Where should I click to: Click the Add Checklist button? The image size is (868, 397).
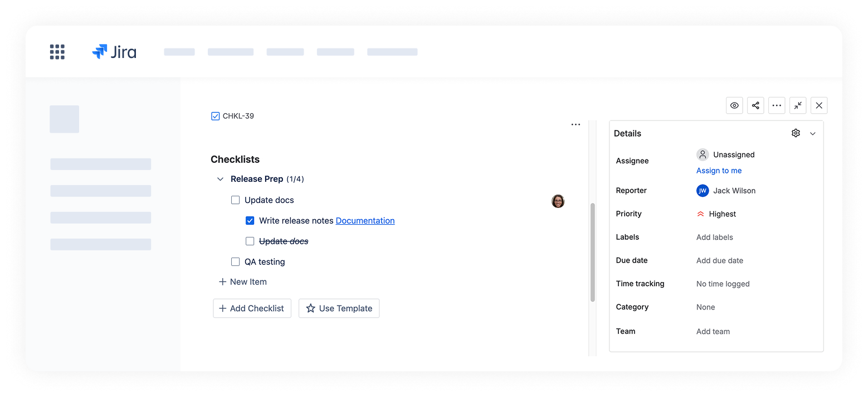tap(252, 308)
